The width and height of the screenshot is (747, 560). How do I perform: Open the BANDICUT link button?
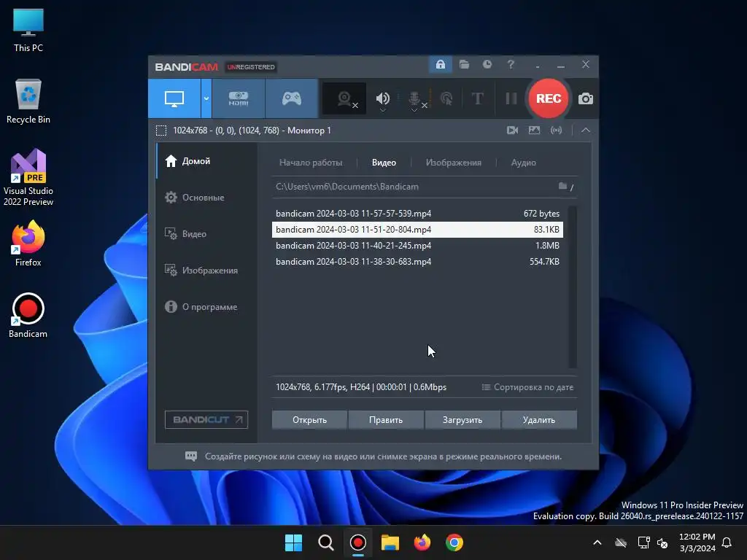[x=206, y=419]
